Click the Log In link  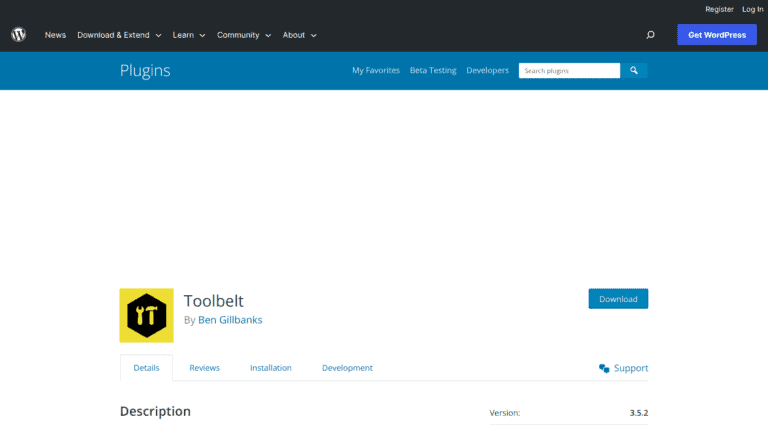click(752, 9)
